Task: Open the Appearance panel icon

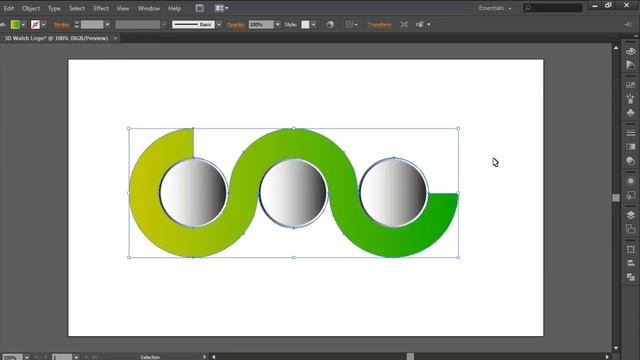Action: point(631,181)
